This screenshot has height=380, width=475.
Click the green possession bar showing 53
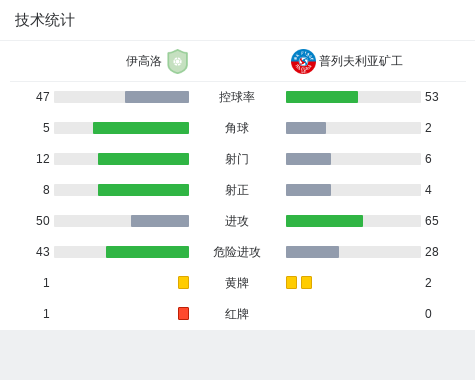click(322, 97)
